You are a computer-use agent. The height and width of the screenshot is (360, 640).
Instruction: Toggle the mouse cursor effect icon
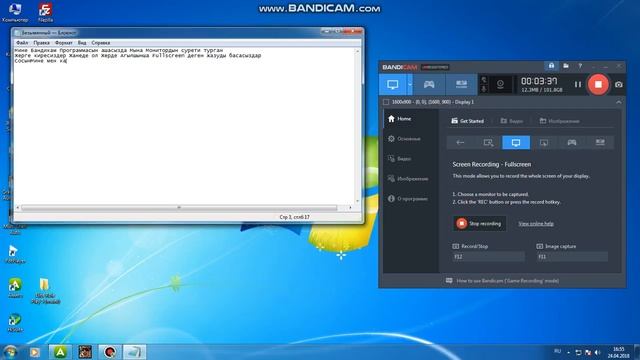tap(484, 80)
